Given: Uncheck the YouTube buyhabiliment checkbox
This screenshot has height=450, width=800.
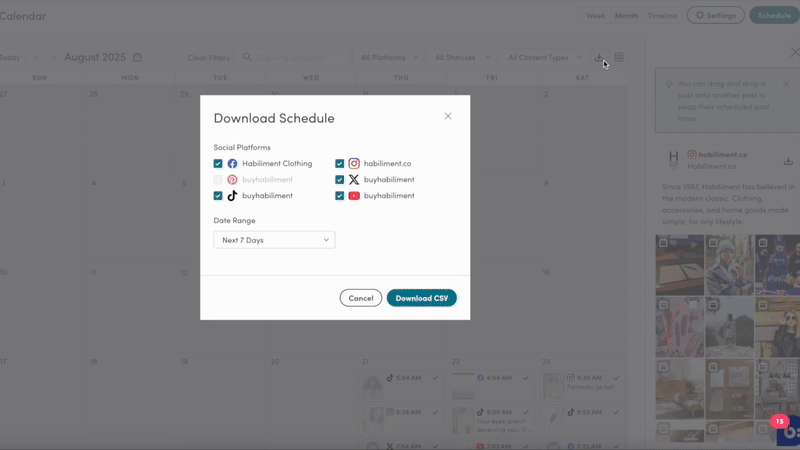Looking at the screenshot, I should click(339, 196).
